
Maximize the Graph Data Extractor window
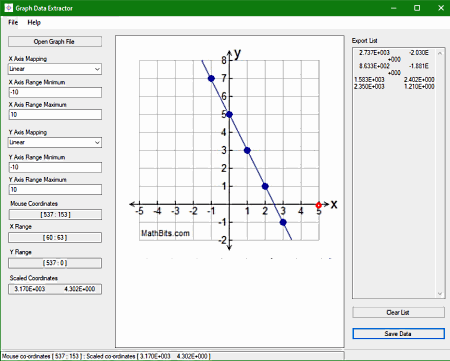(x=417, y=8)
